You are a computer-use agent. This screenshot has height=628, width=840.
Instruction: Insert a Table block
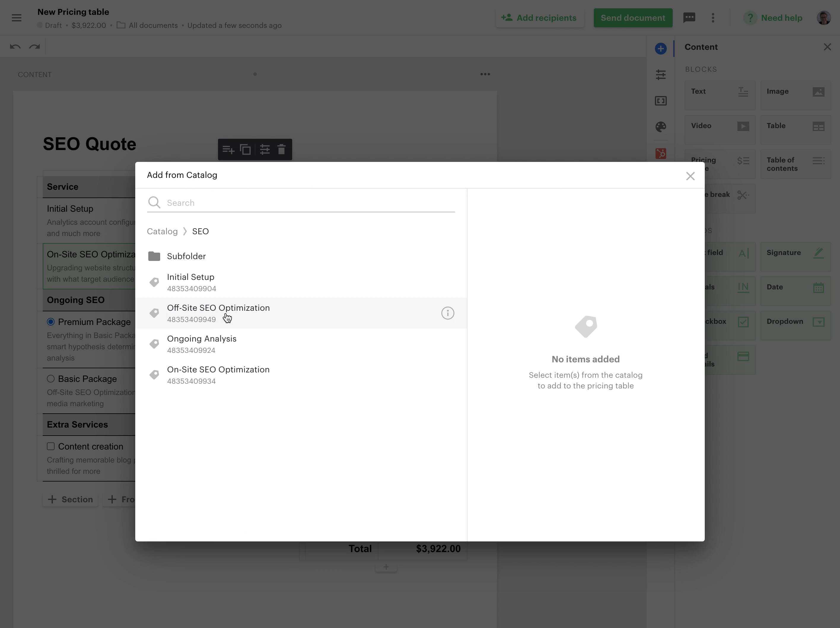[795, 130]
